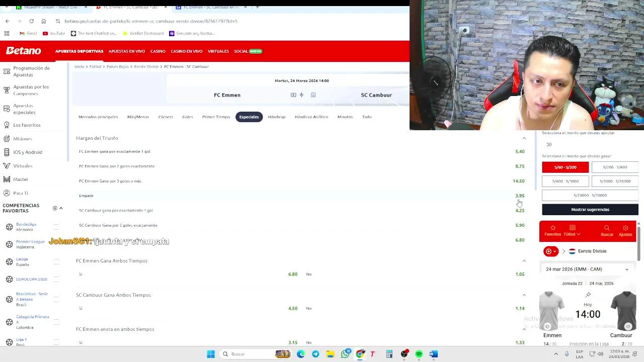The height and width of the screenshot is (362, 644).
Task: Open browser home page icon
Action: pyautogui.click(x=44, y=21)
